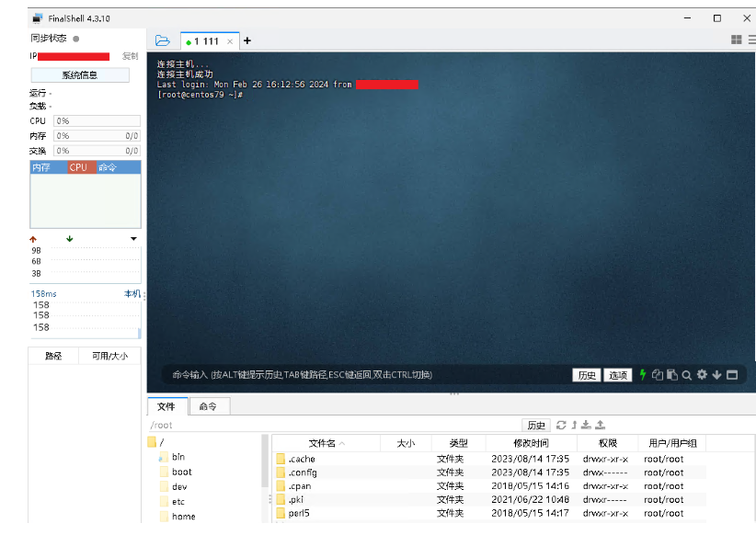The height and width of the screenshot is (535, 756).
Task: Click the 系统信息 button
Action: [x=80, y=75]
